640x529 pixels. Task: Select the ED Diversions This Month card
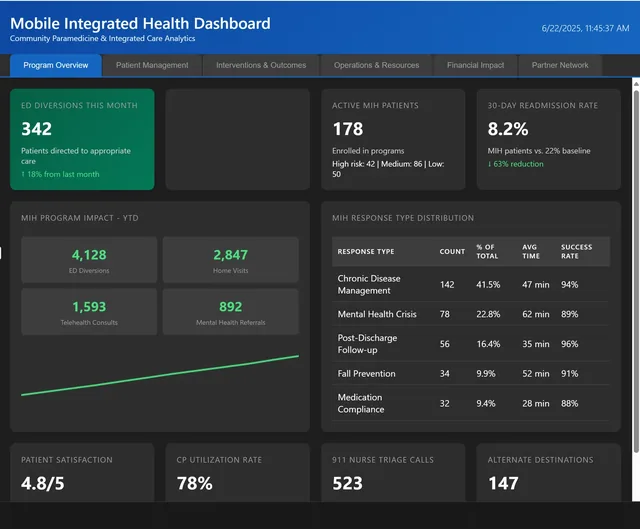point(82,139)
